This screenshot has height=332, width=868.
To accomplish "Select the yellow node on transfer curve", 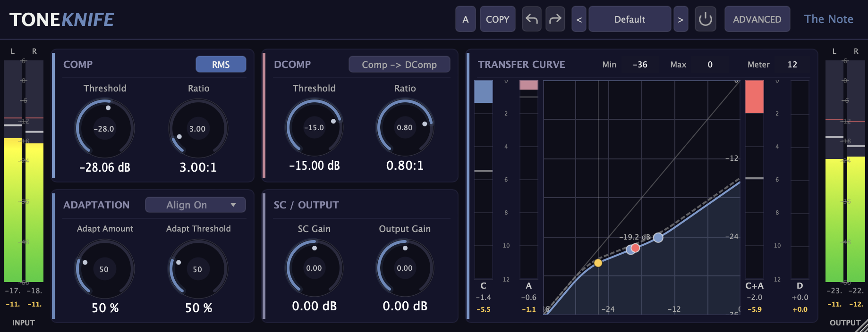I will coord(598,263).
